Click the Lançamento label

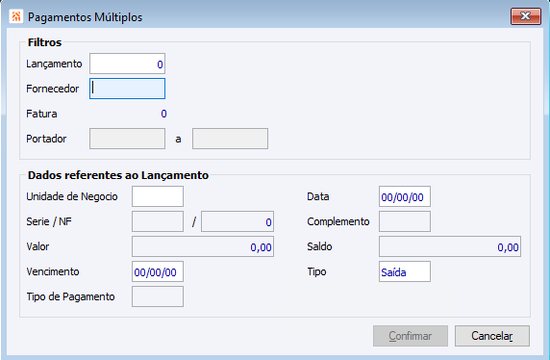click(x=54, y=64)
